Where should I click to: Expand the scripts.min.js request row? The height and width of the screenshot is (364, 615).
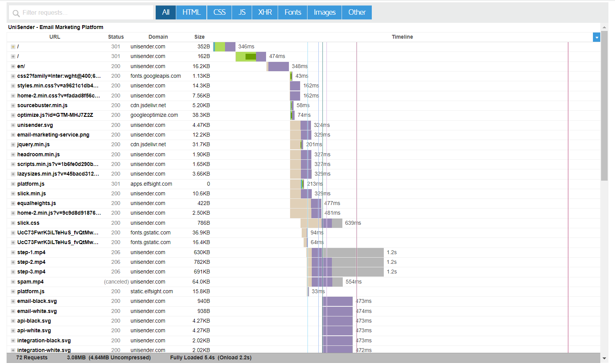click(13, 164)
